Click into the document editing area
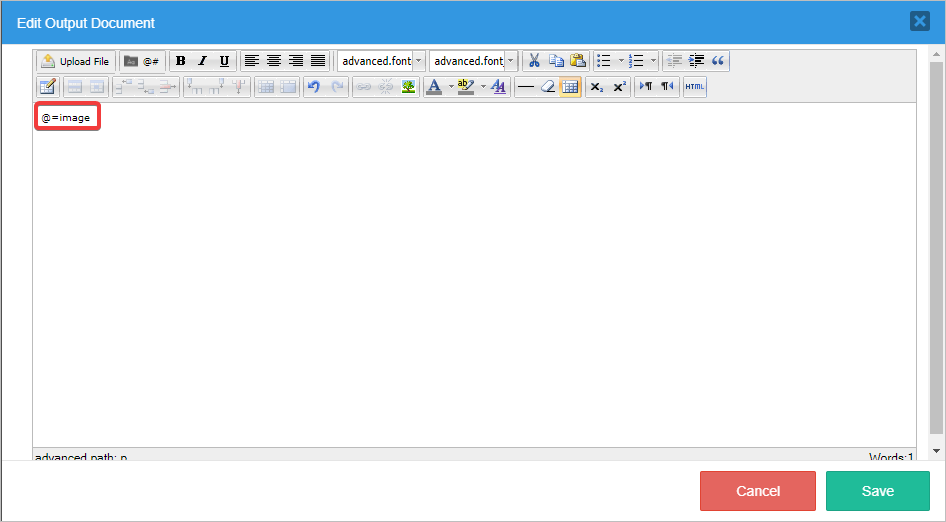The width and height of the screenshot is (946, 522). [x=470, y=280]
